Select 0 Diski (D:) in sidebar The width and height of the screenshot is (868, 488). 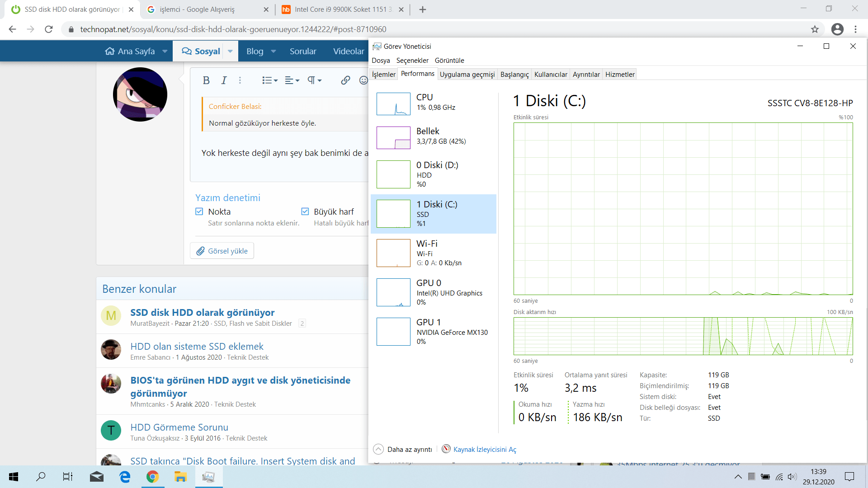click(433, 174)
